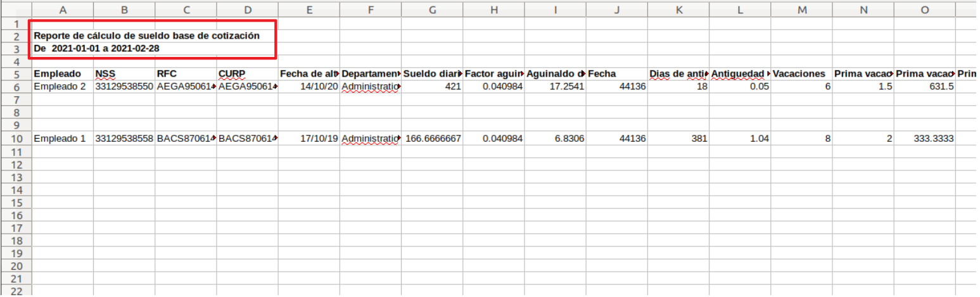Select row 6 header
Image resolution: width=980 pixels, height=297 pixels.
(16, 87)
